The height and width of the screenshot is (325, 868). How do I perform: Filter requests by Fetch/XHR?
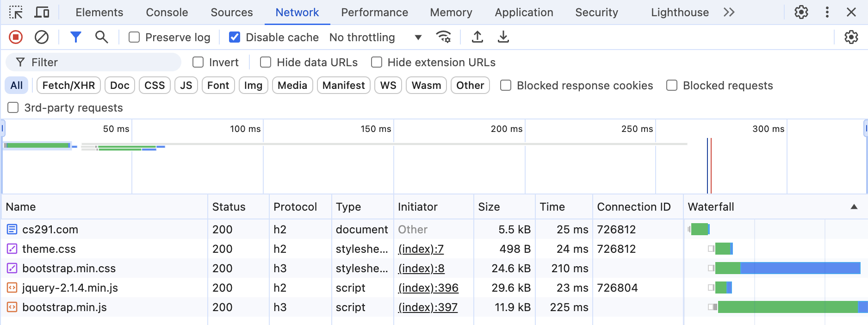point(68,85)
